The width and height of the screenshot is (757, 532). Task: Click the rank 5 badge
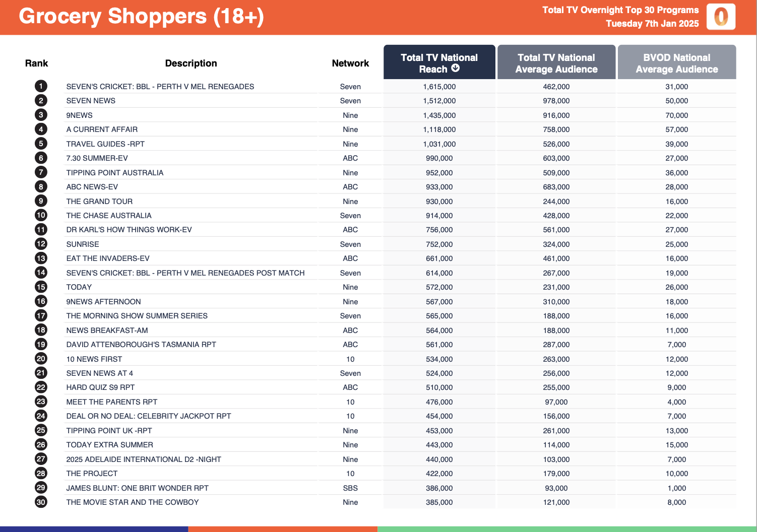pos(41,144)
